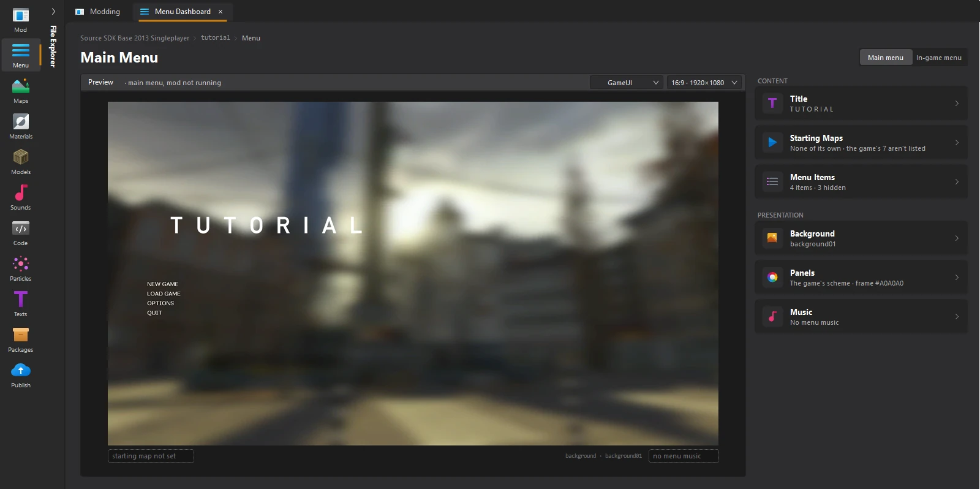This screenshot has width=980, height=489.
Task: Click NEW GAME in the preview
Action: point(162,284)
